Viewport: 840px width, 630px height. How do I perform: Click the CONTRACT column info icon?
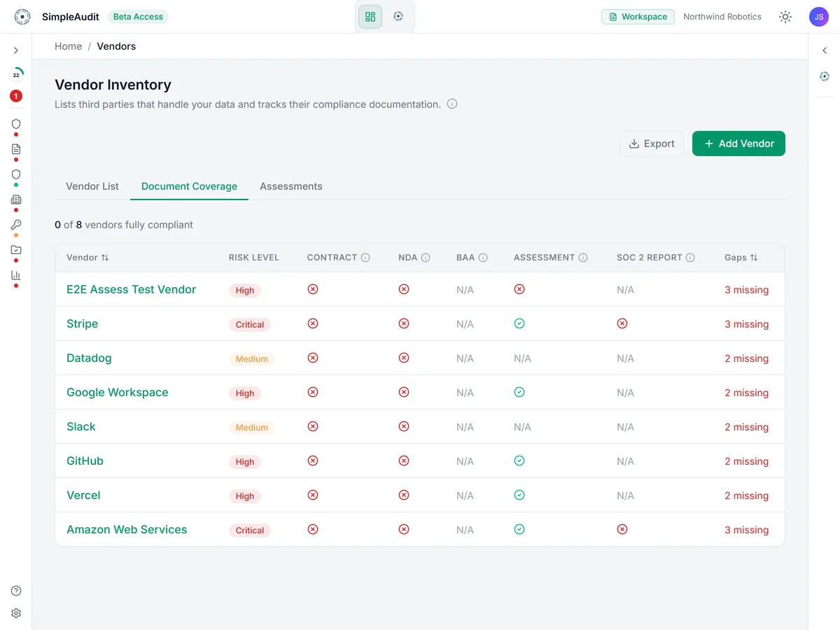(x=365, y=258)
